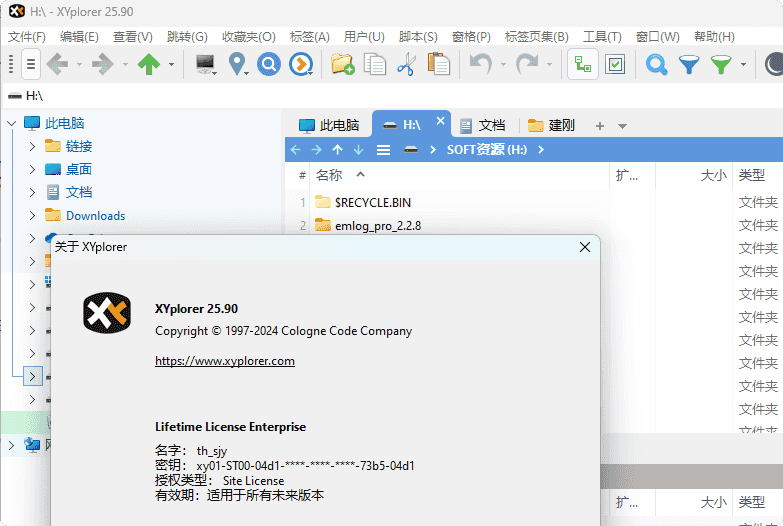Sort by the 名称 column header

pyautogui.click(x=329, y=175)
